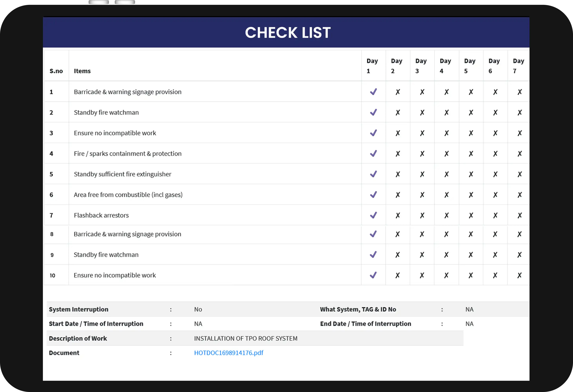Click Day 1 checkmark for Fire / sparks containment
573x392 pixels.
(373, 153)
